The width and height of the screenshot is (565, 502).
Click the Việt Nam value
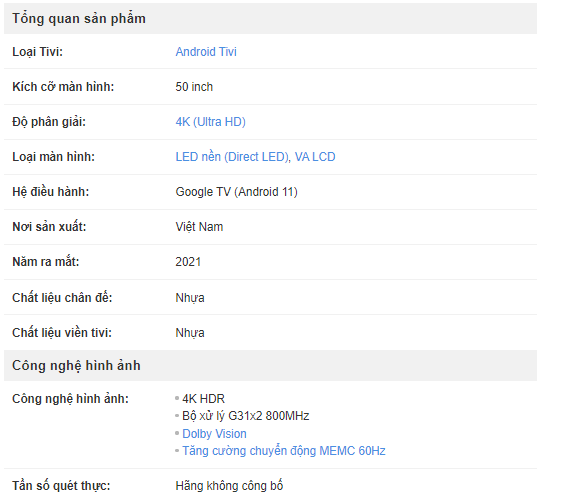click(x=199, y=227)
